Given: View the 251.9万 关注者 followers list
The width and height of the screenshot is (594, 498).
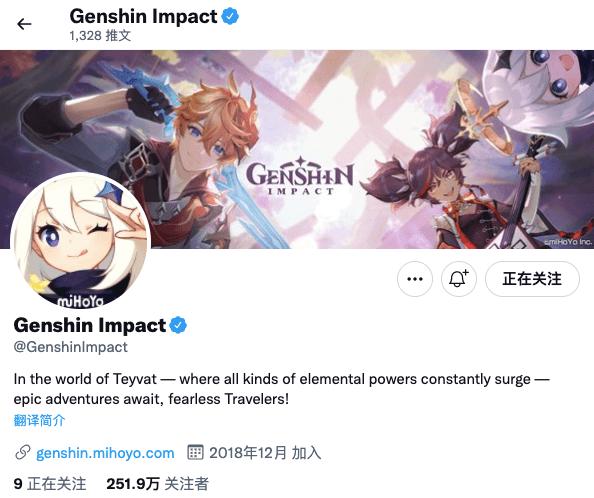Looking at the screenshot, I should [158, 484].
